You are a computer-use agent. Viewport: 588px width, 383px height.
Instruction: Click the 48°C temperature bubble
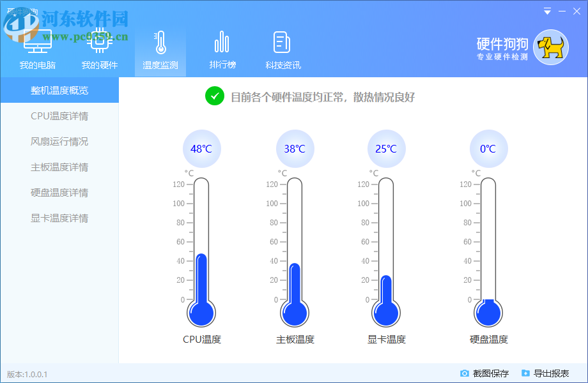click(201, 148)
